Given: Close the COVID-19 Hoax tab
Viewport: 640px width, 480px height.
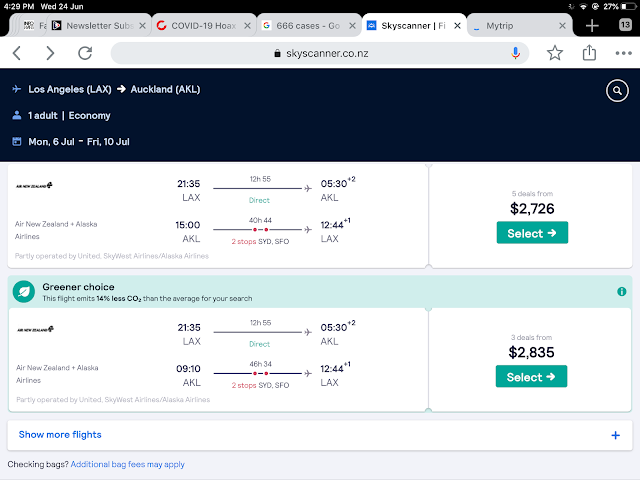Looking at the screenshot, I should [x=247, y=26].
